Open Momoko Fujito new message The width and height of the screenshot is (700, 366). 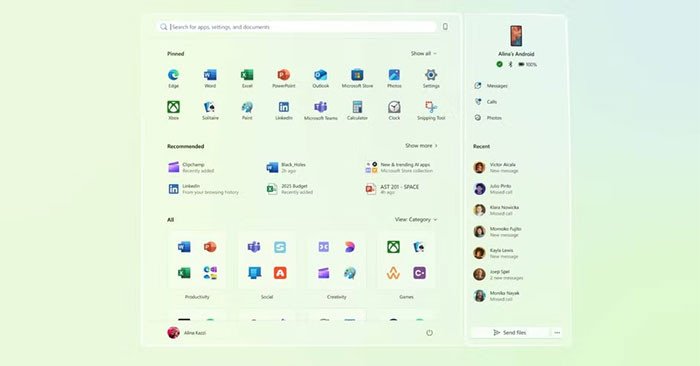(498, 232)
